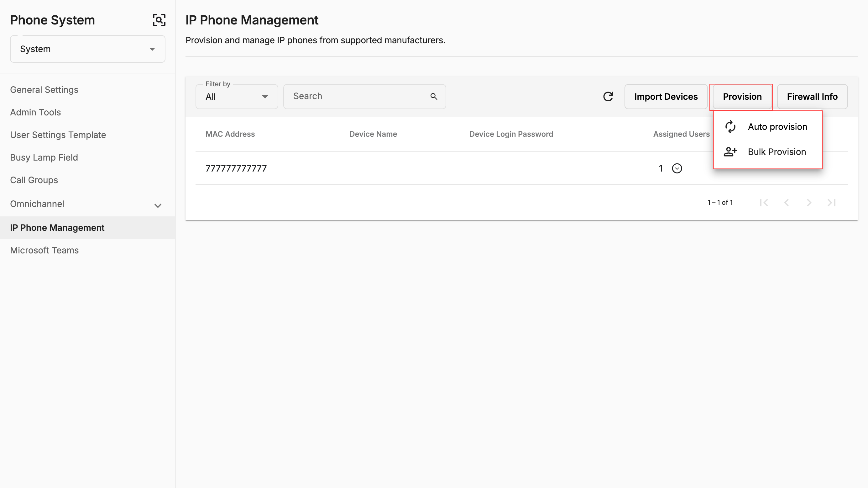Open User Settings Template page
Viewport: 868px width, 488px height.
(x=58, y=135)
